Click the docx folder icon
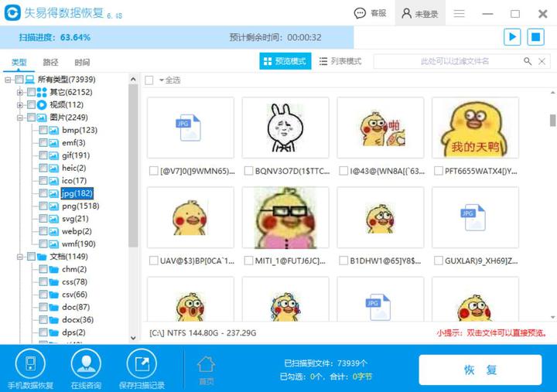This screenshot has width=557, height=392. (x=53, y=320)
